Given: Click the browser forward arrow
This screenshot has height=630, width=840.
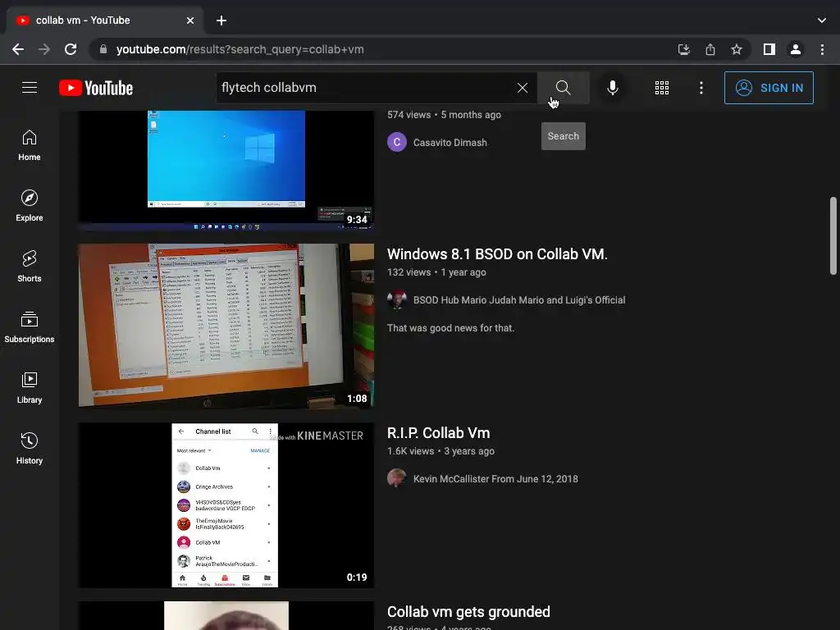Looking at the screenshot, I should [44, 49].
